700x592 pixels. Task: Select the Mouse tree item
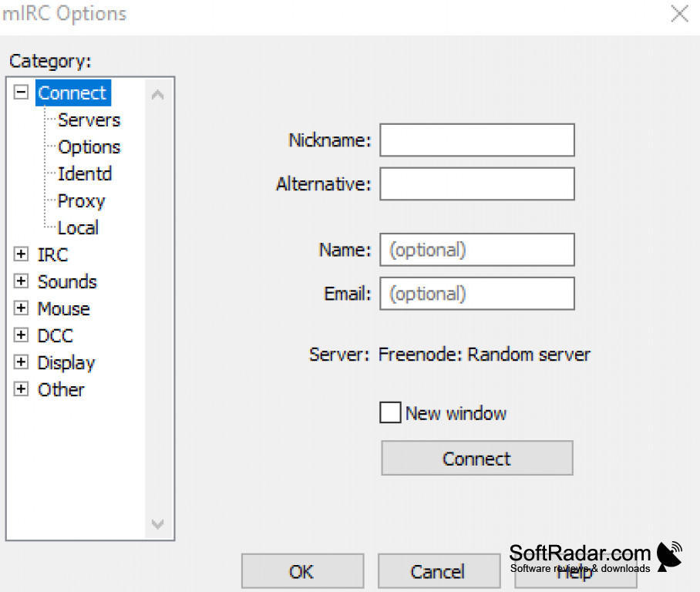click(x=63, y=308)
